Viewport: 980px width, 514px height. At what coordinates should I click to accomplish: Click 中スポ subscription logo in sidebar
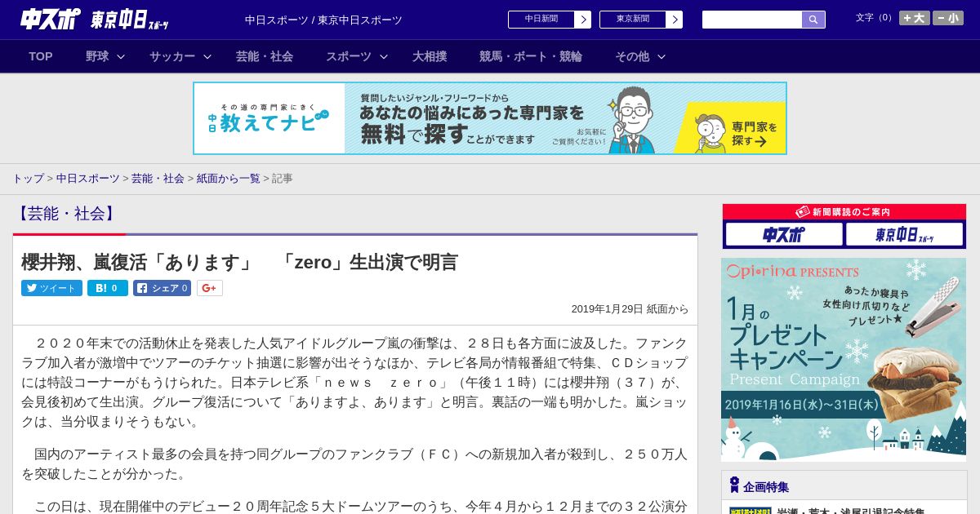[784, 235]
